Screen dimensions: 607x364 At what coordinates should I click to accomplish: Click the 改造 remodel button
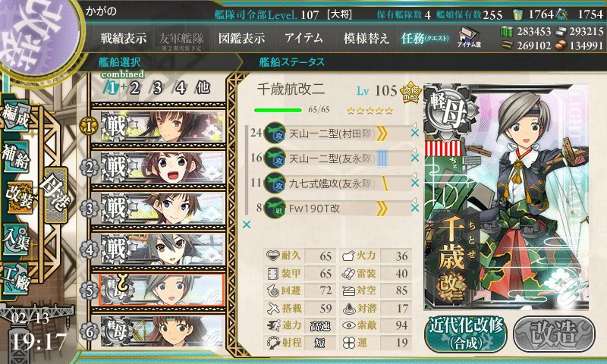pyautogui.click(x=554, y=334)
